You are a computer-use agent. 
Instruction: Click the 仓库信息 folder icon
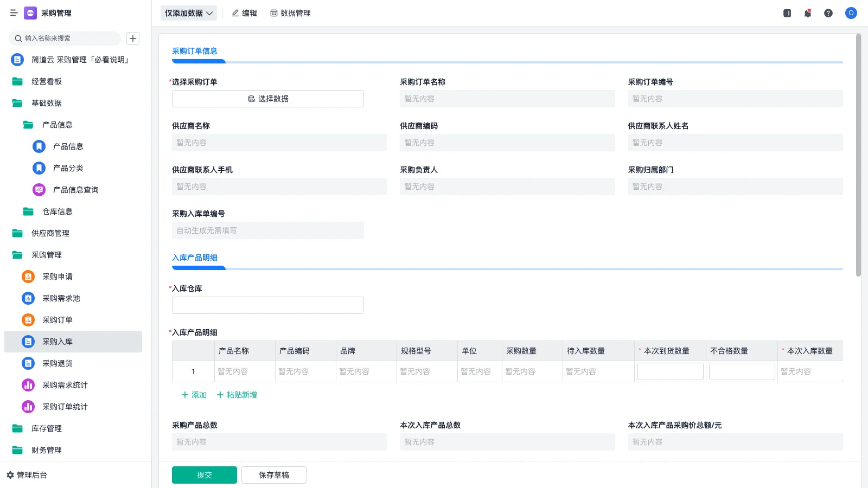pos(28,211)
